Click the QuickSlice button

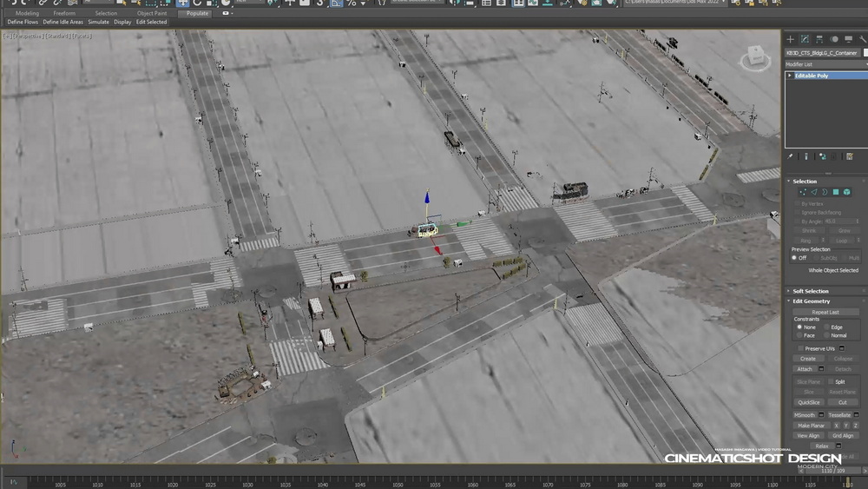[809, 403]
